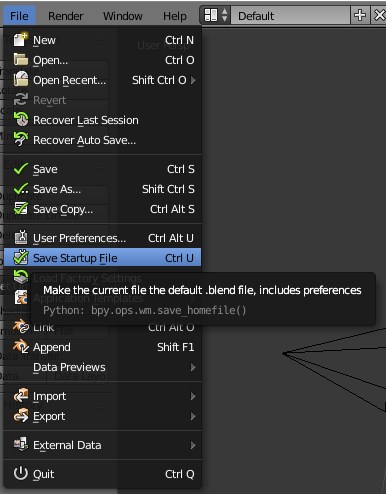Screen dimensions: 386x494
Task: Delete the screen layout with X button
Action: [x=378, y=15]
